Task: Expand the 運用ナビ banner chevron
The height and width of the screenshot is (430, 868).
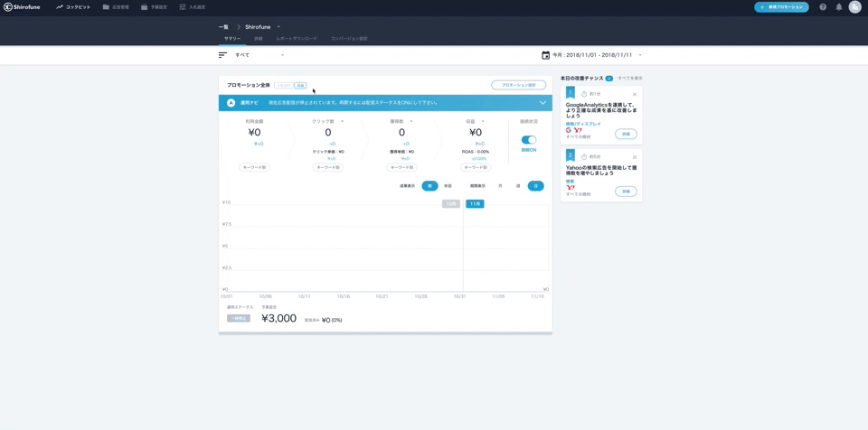Action: 542,103
